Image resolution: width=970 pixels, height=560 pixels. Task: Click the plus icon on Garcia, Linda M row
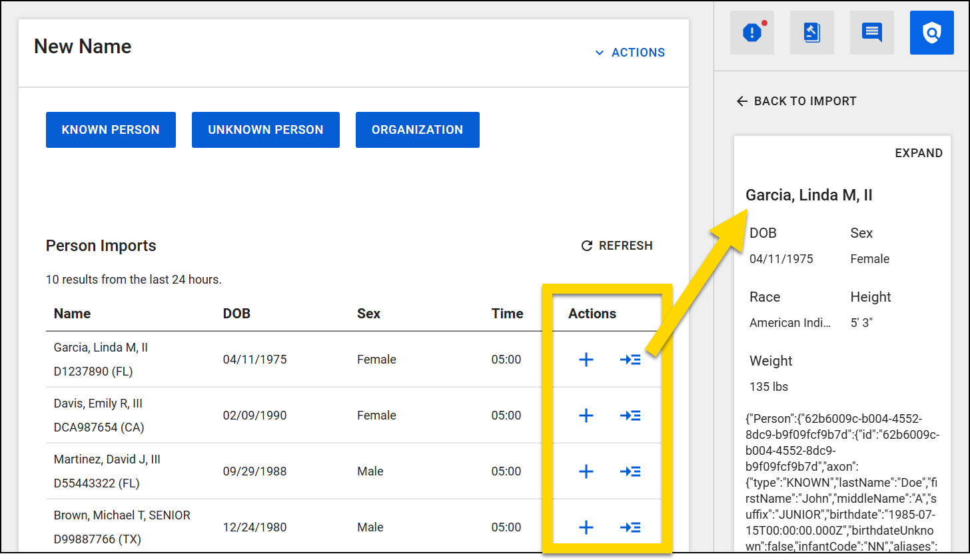586,360
